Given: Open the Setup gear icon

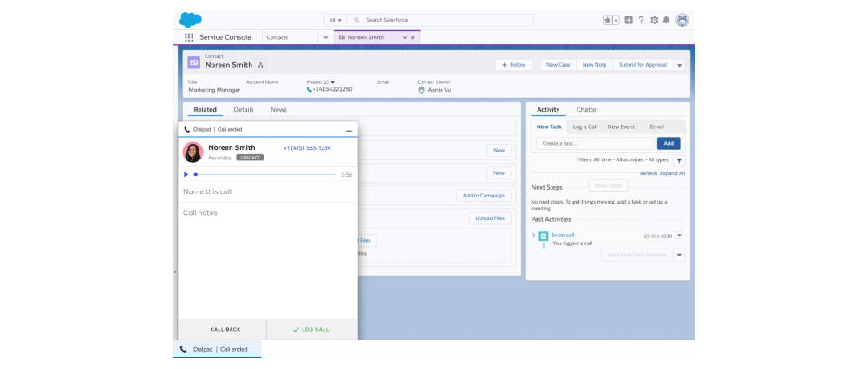Looking at the screenshot, I should coord(655,20).
